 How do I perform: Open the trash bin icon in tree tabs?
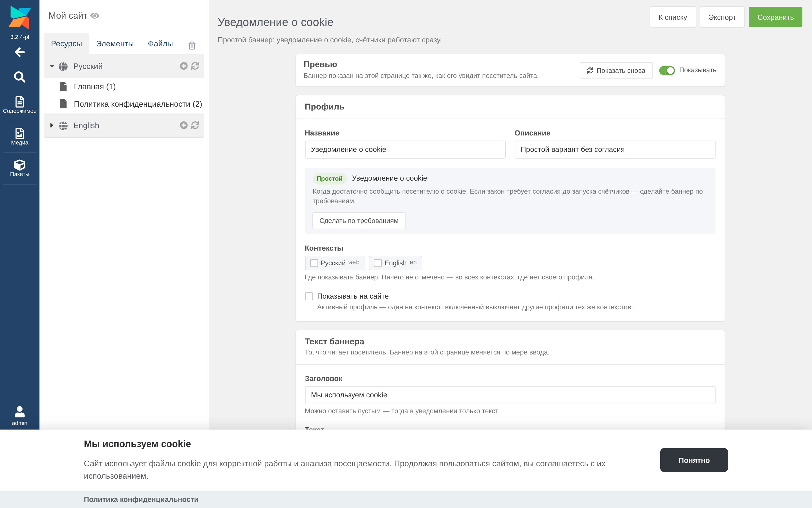(x=192, y=45)
